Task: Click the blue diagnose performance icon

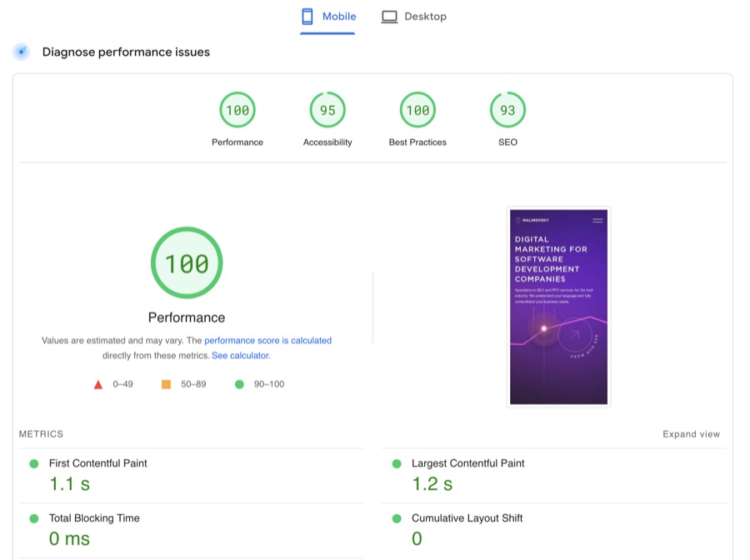Action: (22, 52)
